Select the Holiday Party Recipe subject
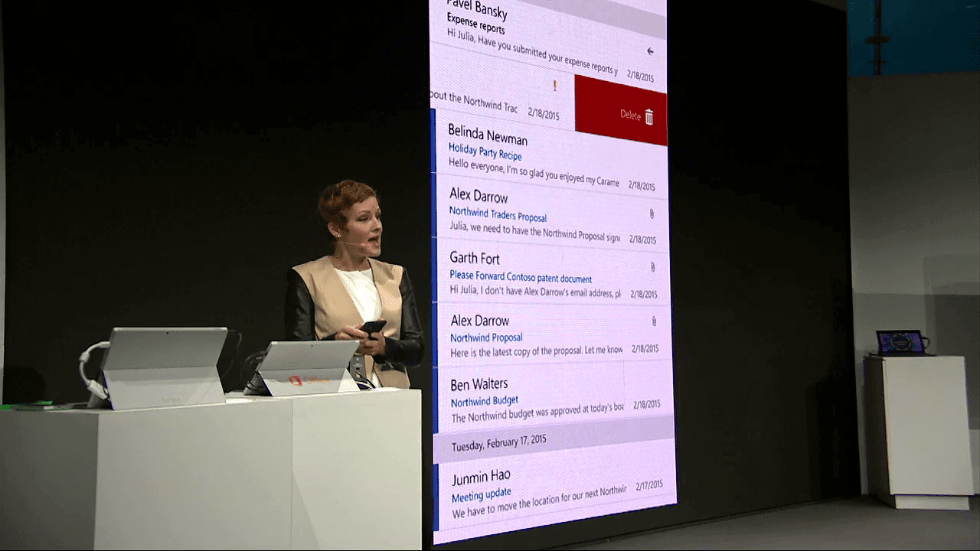The height and width of the screenshot is (551, 980). pos(485,152)
